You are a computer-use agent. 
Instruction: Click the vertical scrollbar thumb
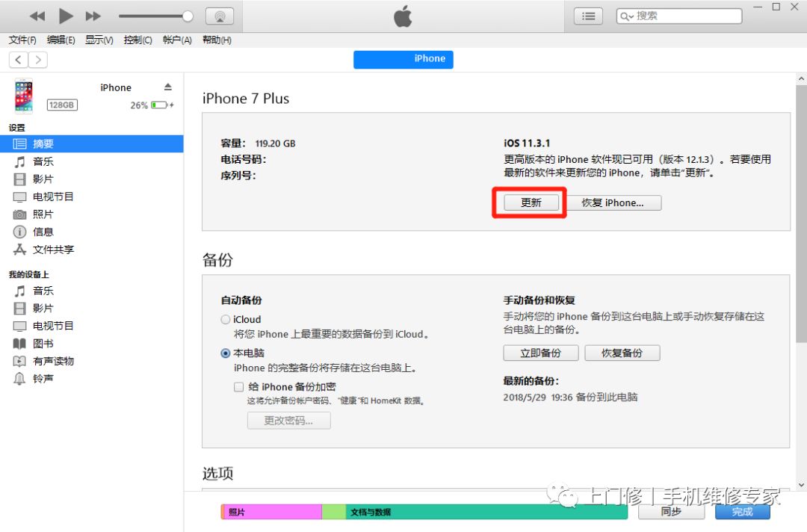click(801, 214)
